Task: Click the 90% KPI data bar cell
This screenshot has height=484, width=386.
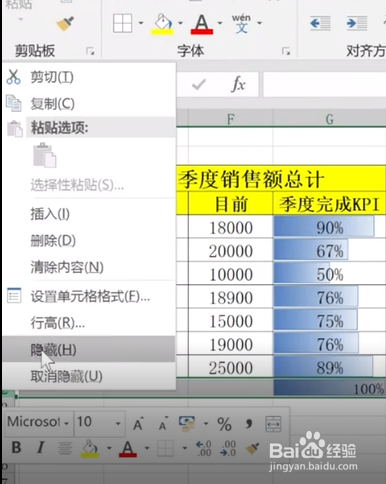Action: (329, 227)
